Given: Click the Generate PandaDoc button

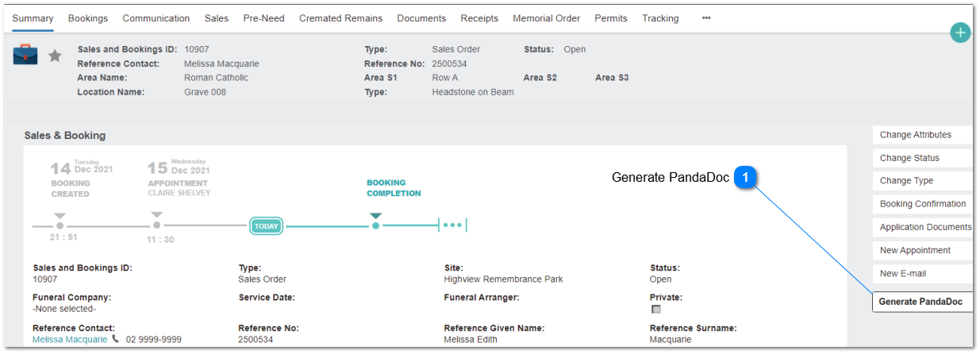Looking at the screenshot, I should point(922,302).
